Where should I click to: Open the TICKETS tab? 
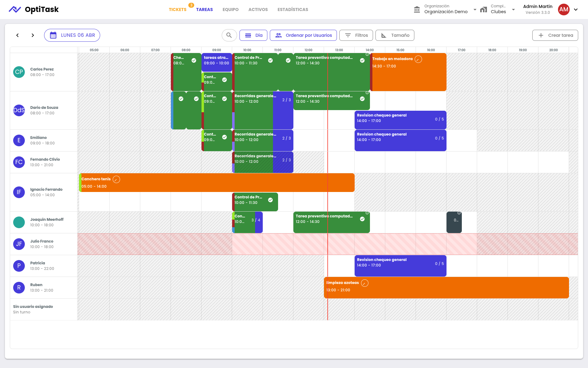pyautogui.click(x=178, y=10)
